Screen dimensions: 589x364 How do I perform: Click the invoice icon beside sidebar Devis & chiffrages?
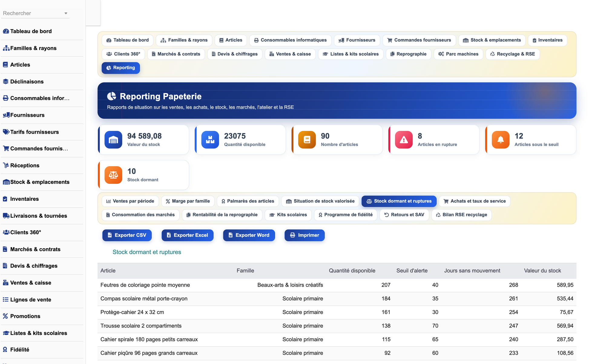(x=5, y=266)
